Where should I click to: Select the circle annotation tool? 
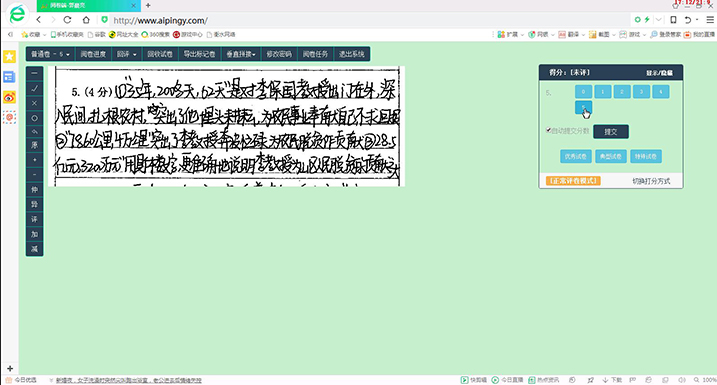pyautogui.click(x=34, y=118)
